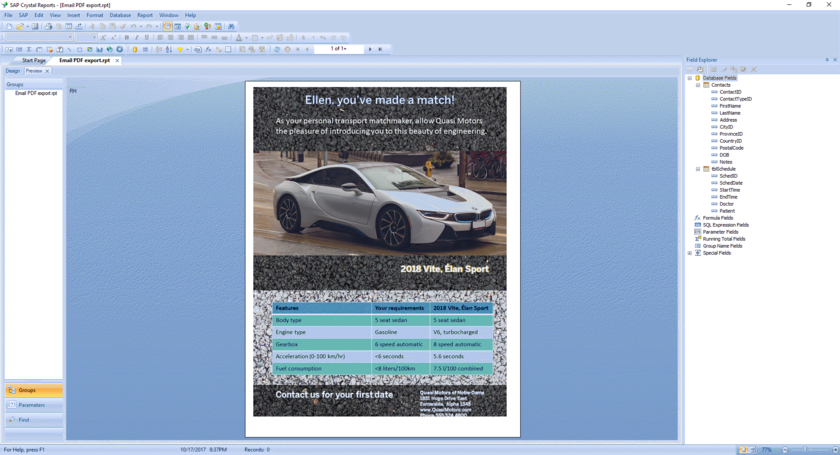Select the Doctor field
This screenshot has height=455, width=840.
726,204
